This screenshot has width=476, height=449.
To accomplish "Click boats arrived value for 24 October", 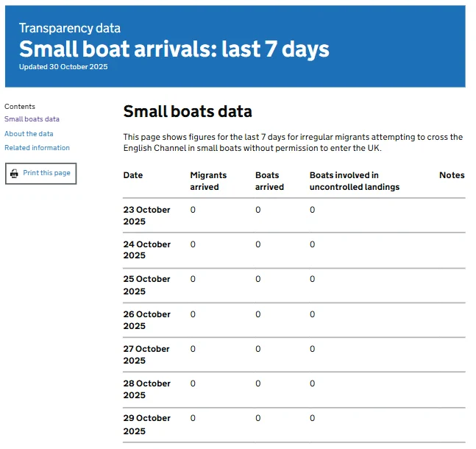I will (x=258, y=244).
